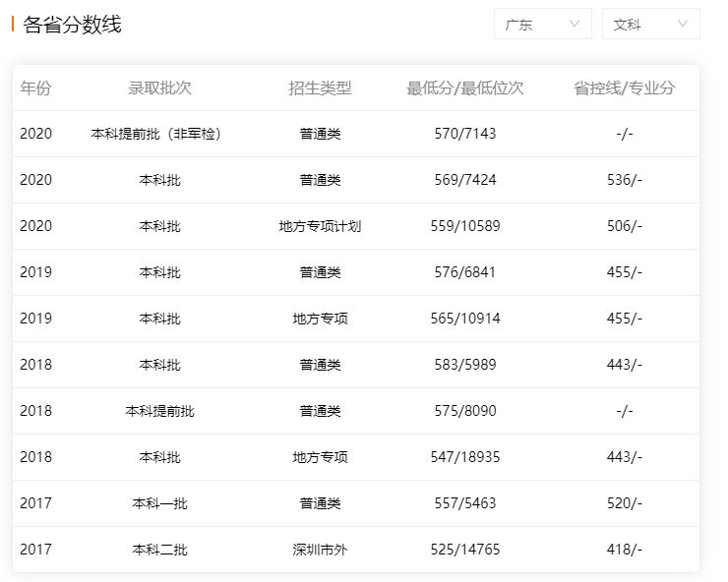Click the 录取批次 column header
This screenshot has width=728, height=582.
(159, 88)
